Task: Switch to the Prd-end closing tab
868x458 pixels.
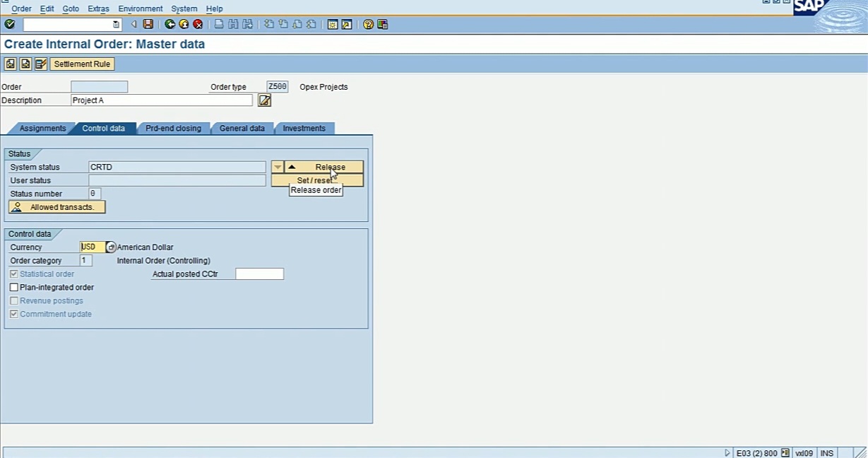Action: (x=173, y=129)
